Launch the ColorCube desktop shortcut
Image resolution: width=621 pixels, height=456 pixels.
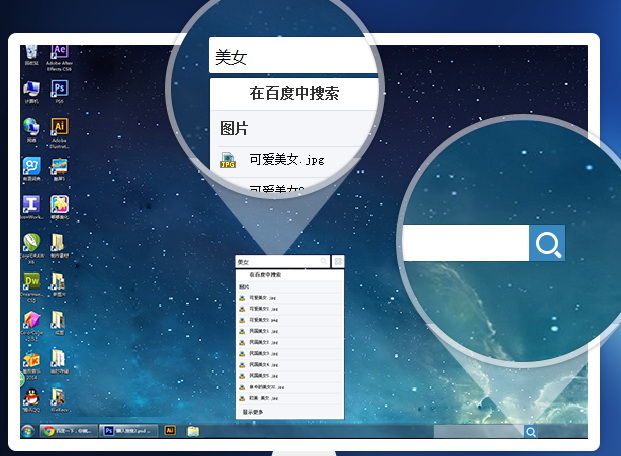31,326
